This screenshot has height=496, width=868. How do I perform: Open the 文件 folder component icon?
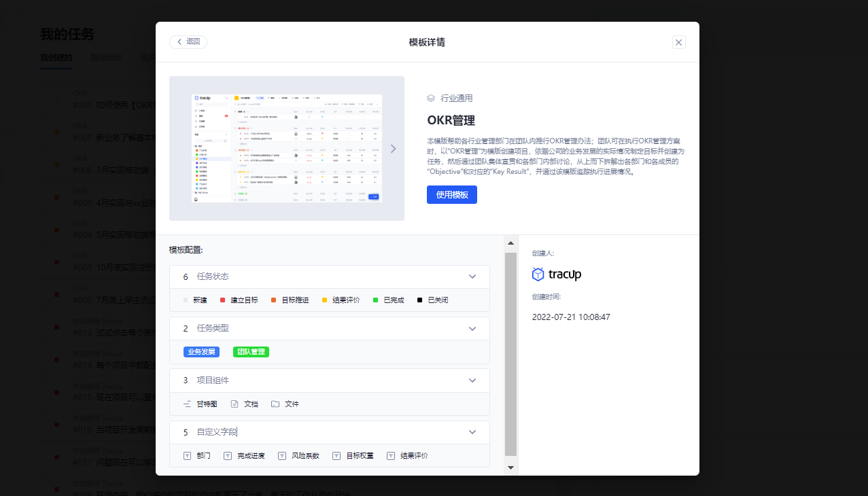[x=275, y=404]
